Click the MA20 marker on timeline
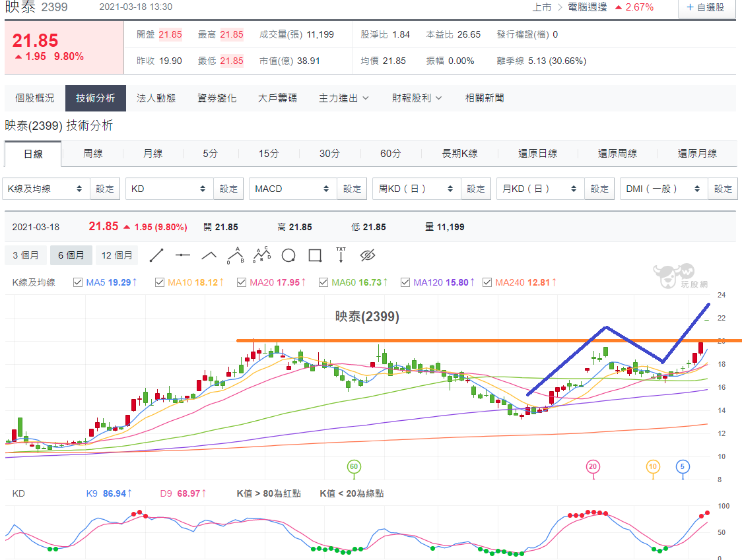 pos(593,467)
